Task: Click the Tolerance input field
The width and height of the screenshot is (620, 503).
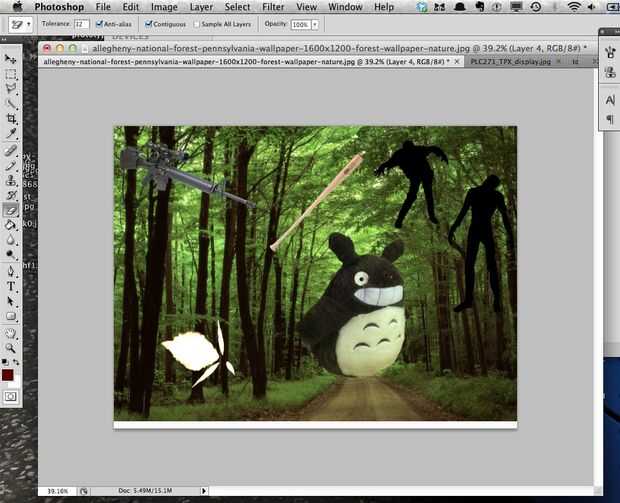Action: [81, 23]
